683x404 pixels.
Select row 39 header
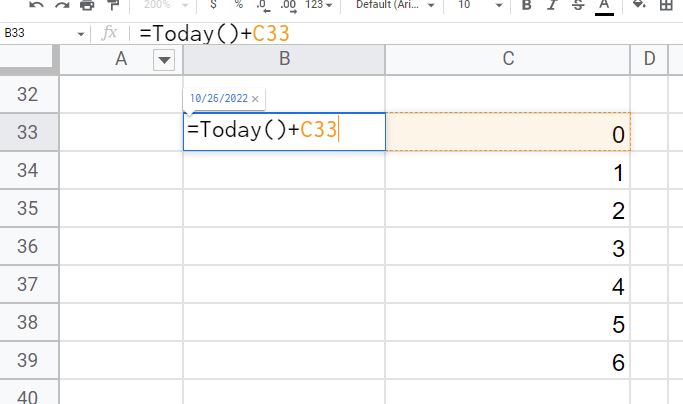point(29,360)
